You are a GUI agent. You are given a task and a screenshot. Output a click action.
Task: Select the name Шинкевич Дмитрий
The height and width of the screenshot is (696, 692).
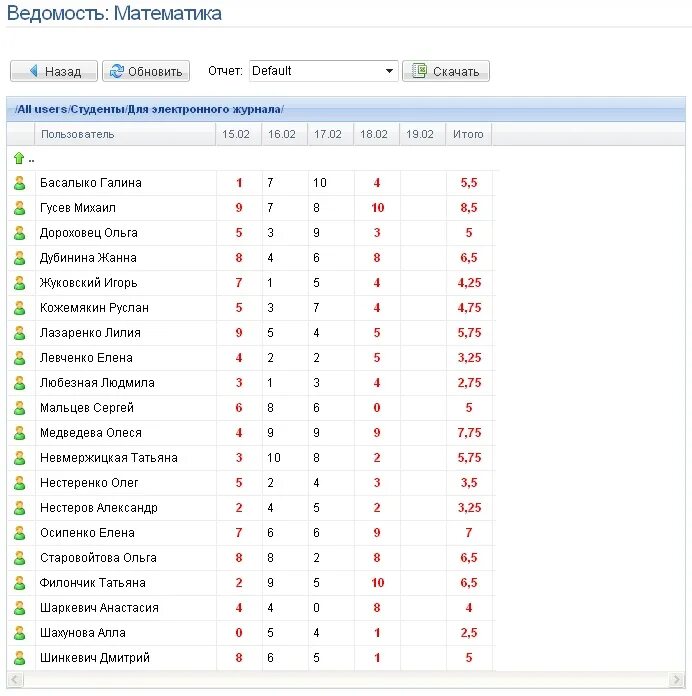click(x=95, y=658)
